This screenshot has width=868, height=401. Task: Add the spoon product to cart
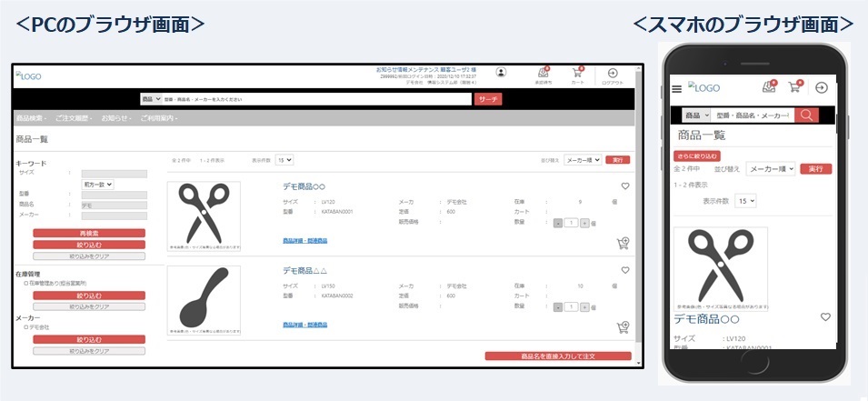click(x=624, y=327)
